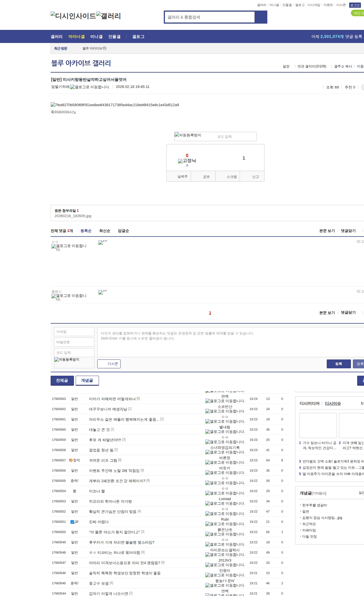The image size is (364, 596).
Task: Click the search button beside the gallery search box
Action: pyautogui.click(x=261, y=17)
